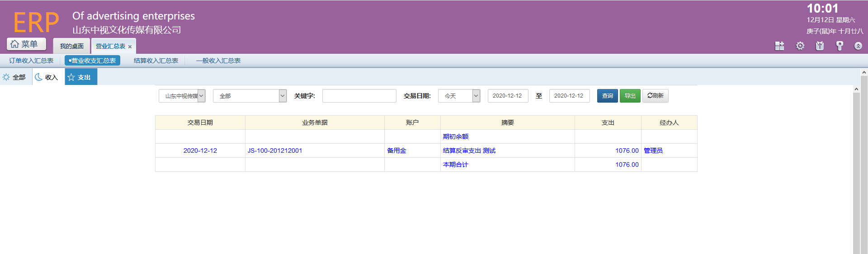Click the 支出 column header in table

click(x=608, y=122)
